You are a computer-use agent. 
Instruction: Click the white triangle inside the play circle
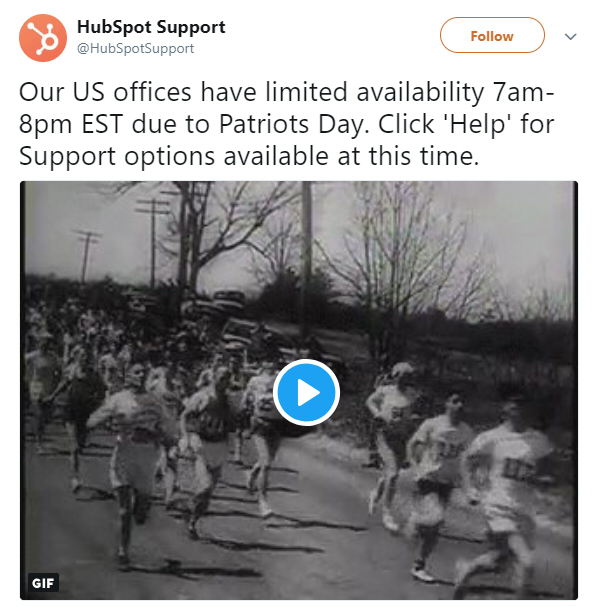tap(308, 393)
